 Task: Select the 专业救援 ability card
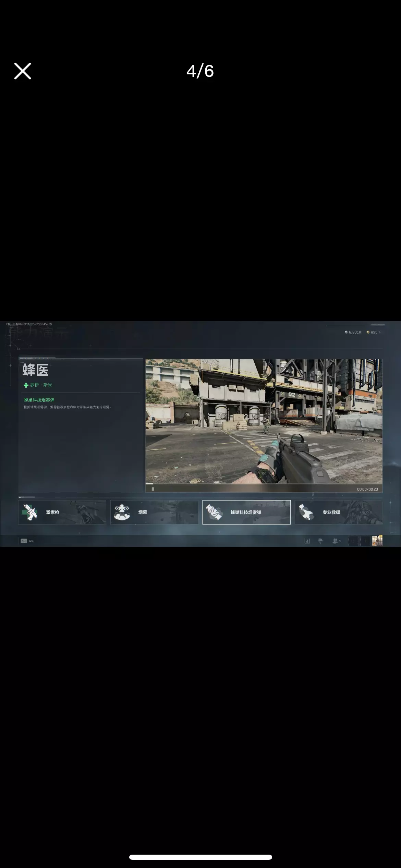[339, 512]
